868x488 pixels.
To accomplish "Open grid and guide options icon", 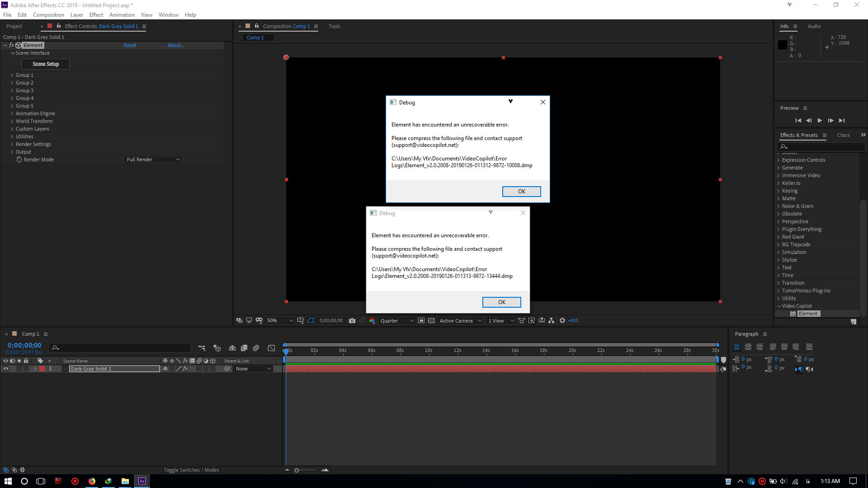I will click(301, 321).
